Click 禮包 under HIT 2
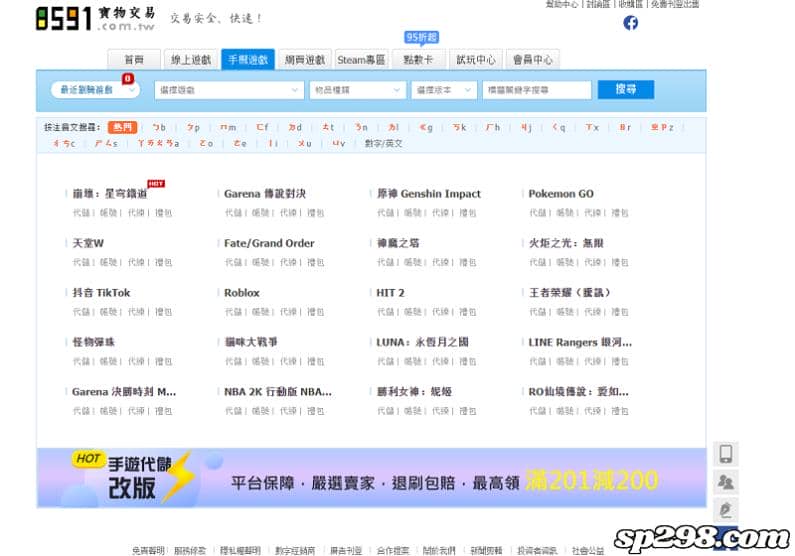 click(x=467, y=312)
